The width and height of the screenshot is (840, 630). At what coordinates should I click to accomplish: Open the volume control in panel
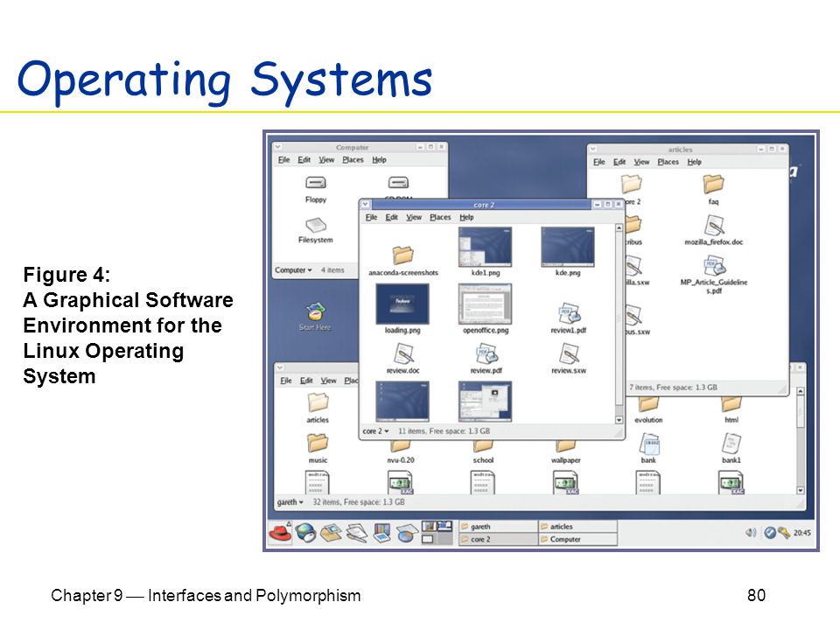point(751,533)
